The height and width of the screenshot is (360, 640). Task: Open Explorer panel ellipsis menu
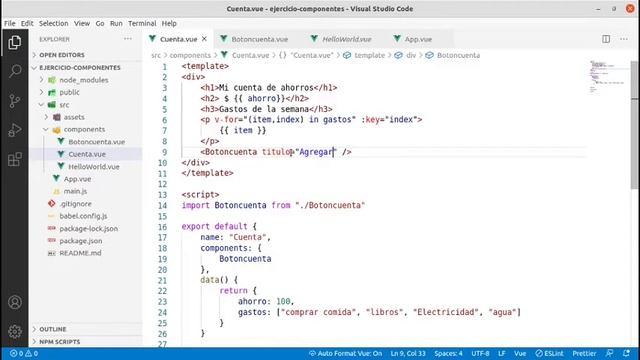[128, 39]
